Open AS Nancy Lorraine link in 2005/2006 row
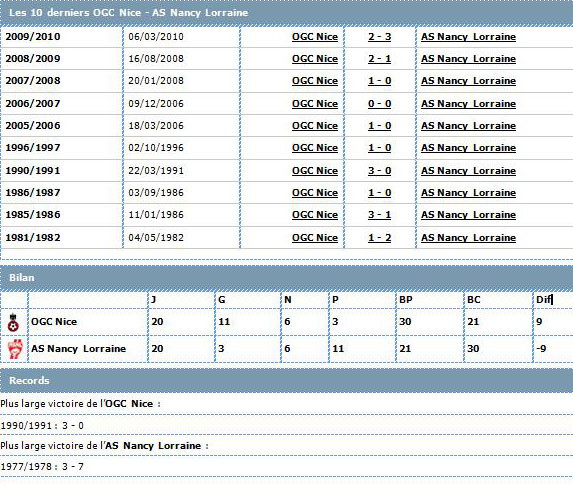This screenshot has height=485, width=573. [x=468, y=126]
